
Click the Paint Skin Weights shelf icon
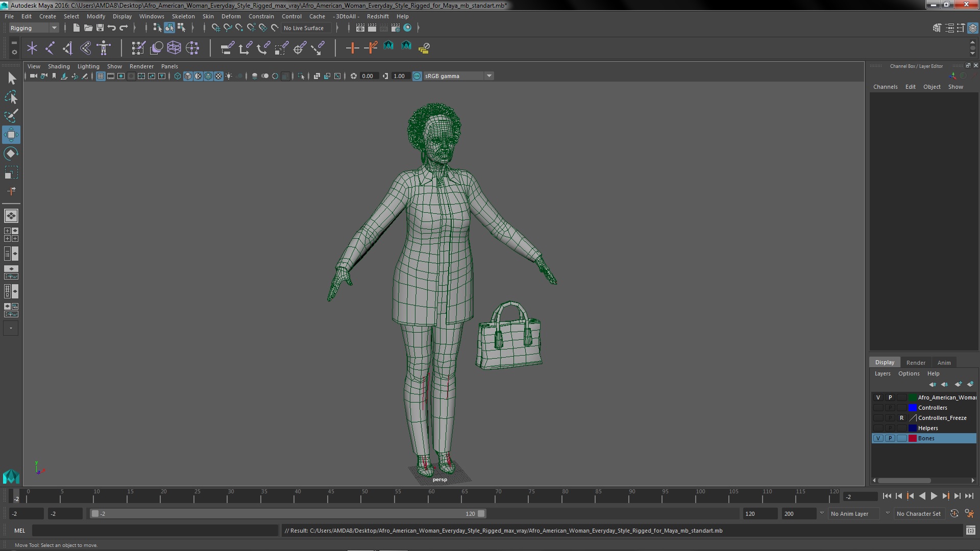(138, 48)
